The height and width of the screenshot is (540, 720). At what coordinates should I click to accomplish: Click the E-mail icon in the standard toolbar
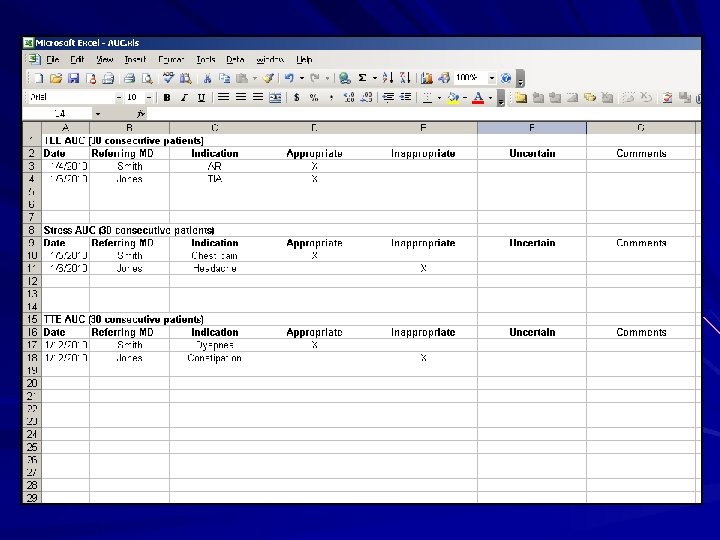(108, 79)
